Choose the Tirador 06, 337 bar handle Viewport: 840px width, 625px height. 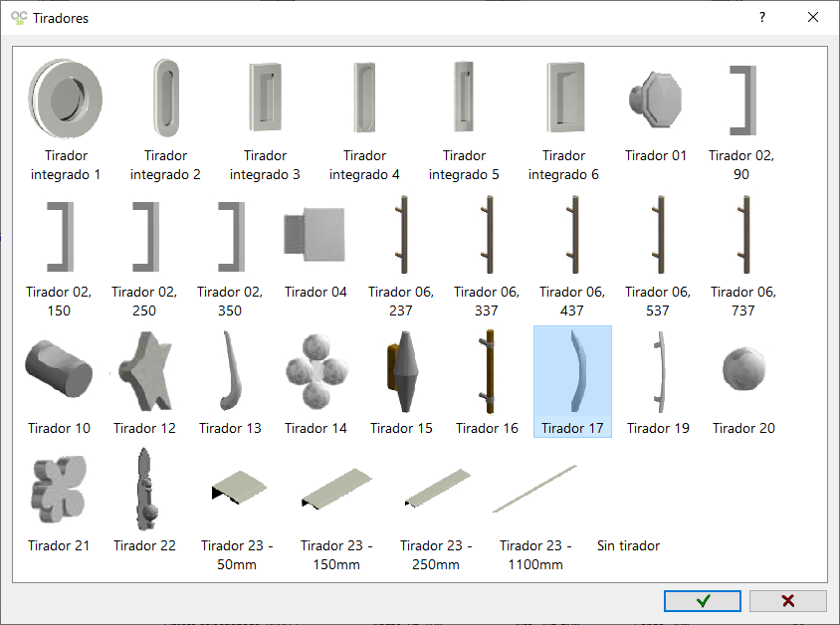(487, 256)
